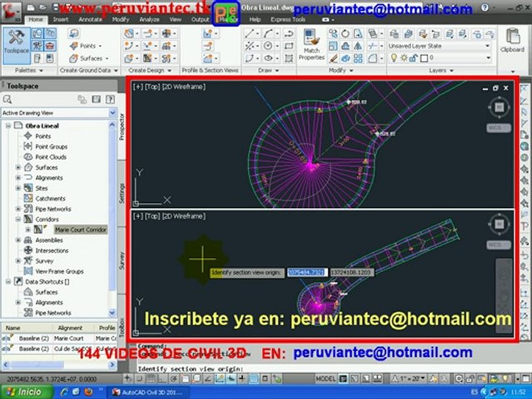Viewport: 532px width, 399px height.
Task: Click the ViewCube in the upper viewport
Action: [x=499, y=108]
